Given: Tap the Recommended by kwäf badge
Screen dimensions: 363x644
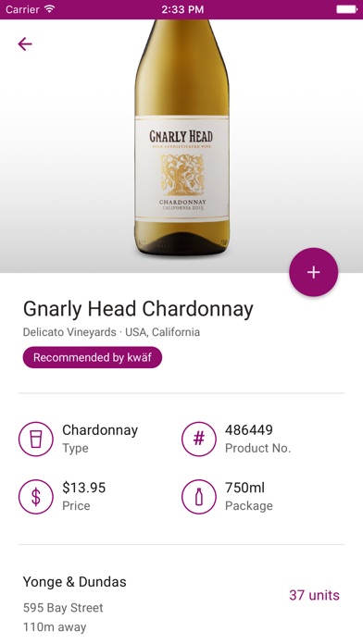Looking at the screenshot, I should 93,357.
